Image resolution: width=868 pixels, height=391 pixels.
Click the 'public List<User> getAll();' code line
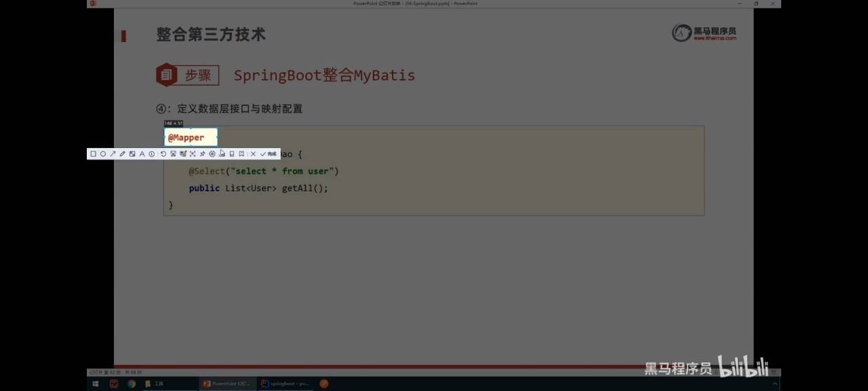point(258,188)
